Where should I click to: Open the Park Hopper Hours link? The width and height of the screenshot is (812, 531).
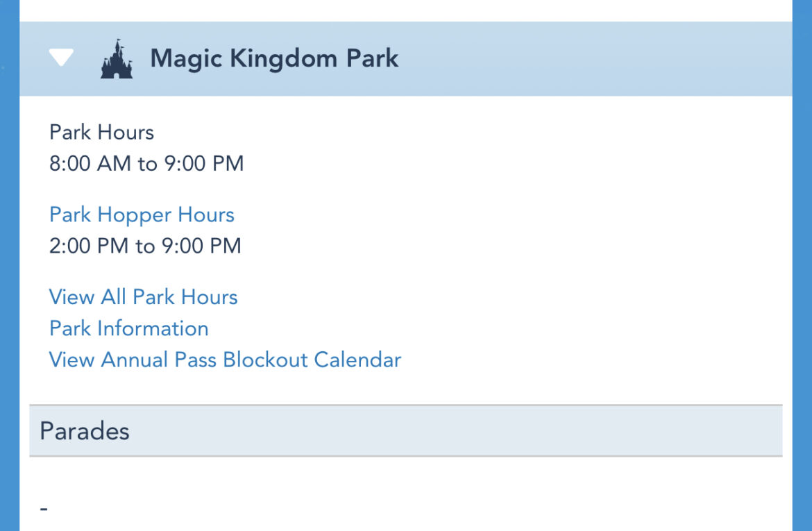pos(141,215)
